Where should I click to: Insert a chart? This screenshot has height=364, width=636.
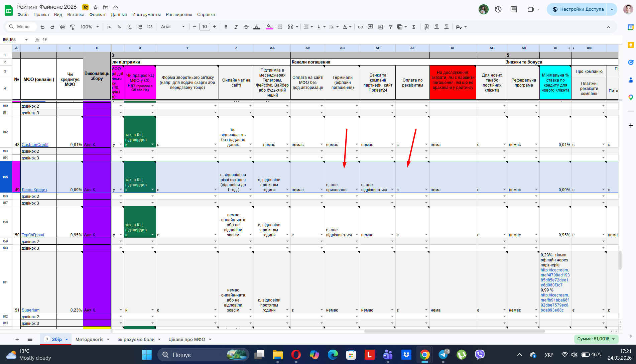click(380, 27)
